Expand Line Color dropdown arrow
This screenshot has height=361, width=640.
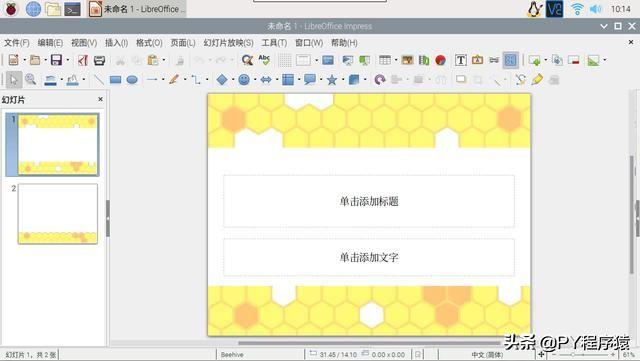[x=62, y=80]
